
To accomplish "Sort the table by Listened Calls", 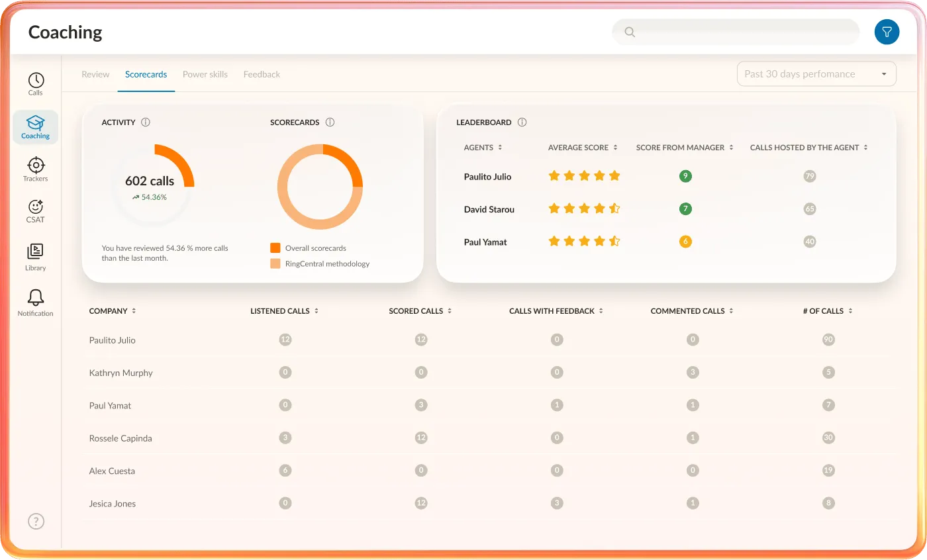I will [x=317, y=310].
